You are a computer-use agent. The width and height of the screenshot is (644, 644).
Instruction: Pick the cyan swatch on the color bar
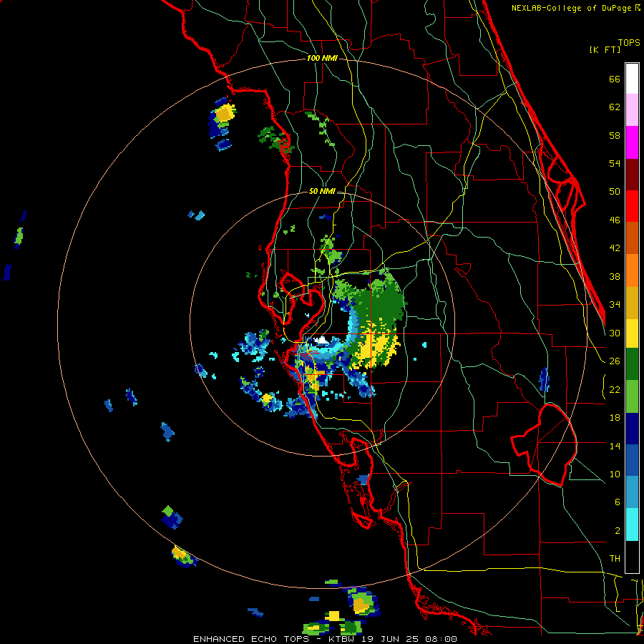click(632, 525)
